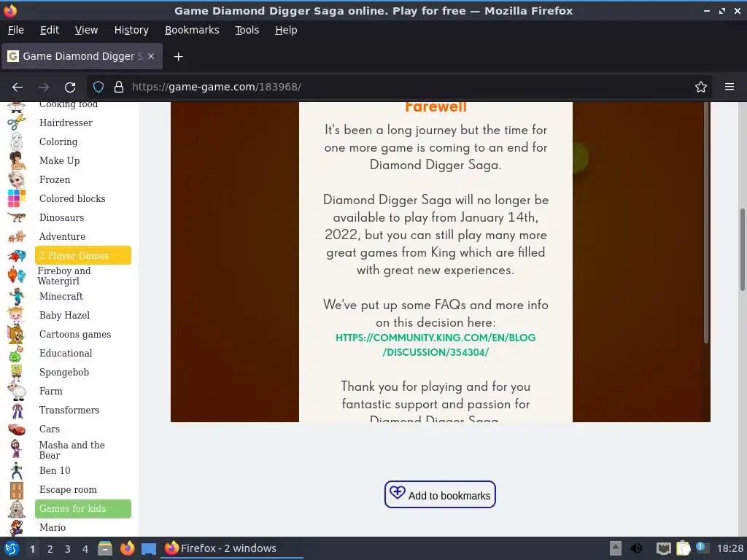747x560 pixels.
Task: Open the History menu
Action: [x=131, y=30]
